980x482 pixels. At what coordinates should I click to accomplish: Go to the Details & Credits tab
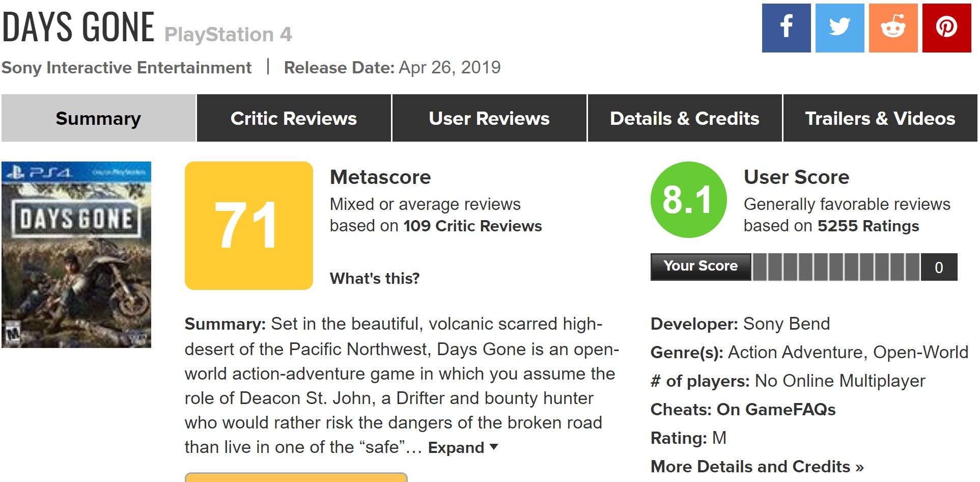tap(685, 118)
